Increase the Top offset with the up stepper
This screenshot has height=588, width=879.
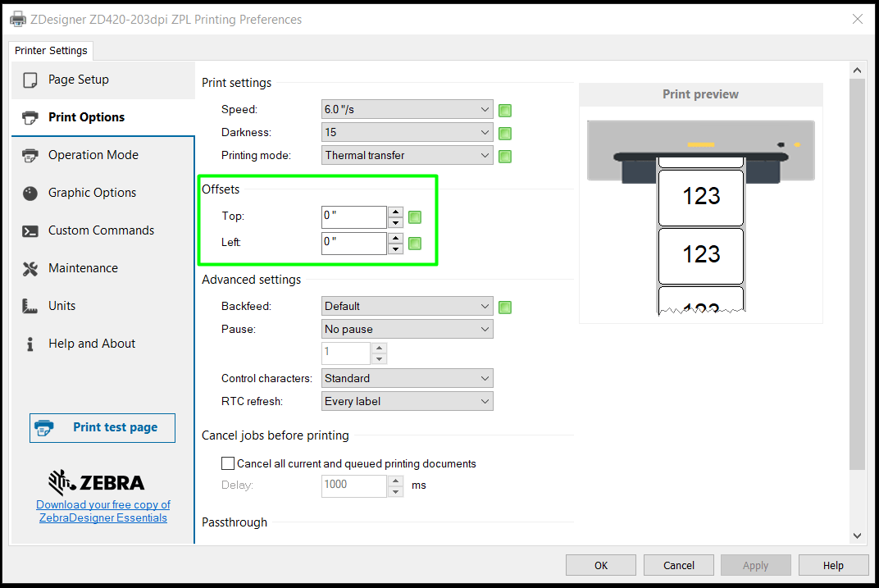point(395,212)
